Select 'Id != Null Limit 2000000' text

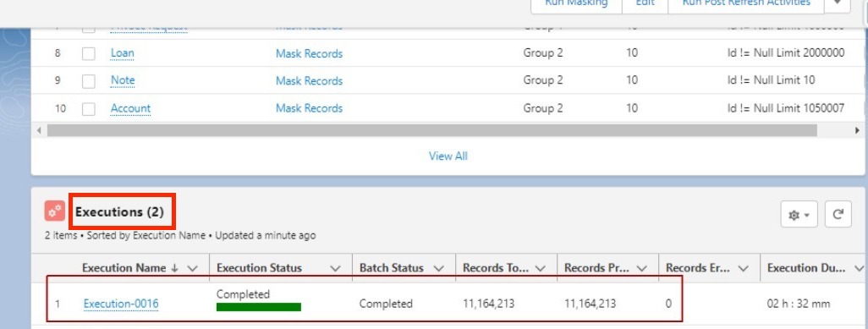pyautogui.click(x=786, y=53)
